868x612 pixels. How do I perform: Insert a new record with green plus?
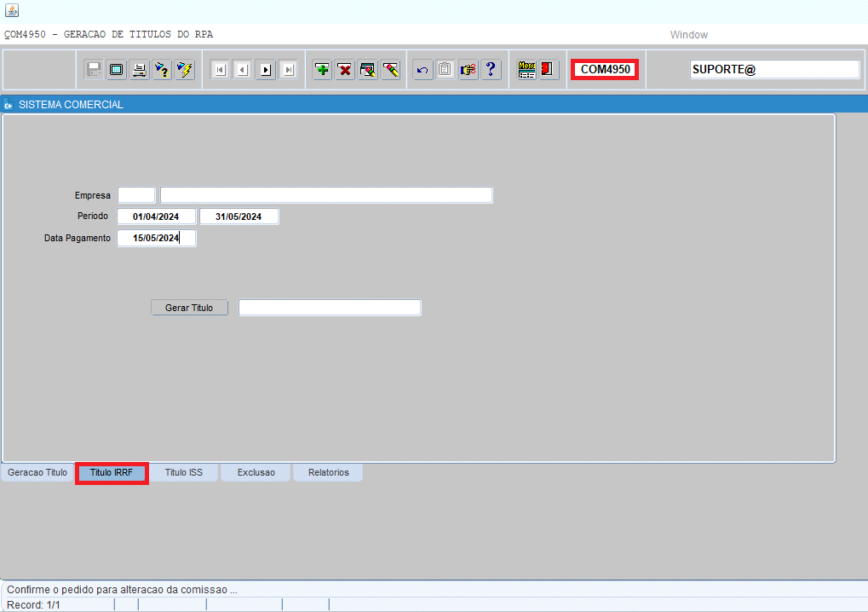point(322,70)
